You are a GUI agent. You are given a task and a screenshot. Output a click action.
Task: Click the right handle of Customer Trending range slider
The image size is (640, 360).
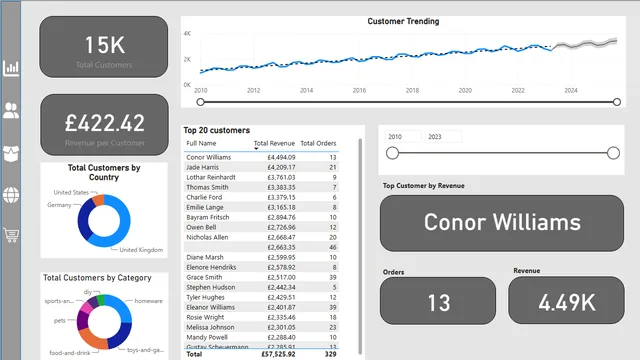pyautogui.click(x=617, y=102)
